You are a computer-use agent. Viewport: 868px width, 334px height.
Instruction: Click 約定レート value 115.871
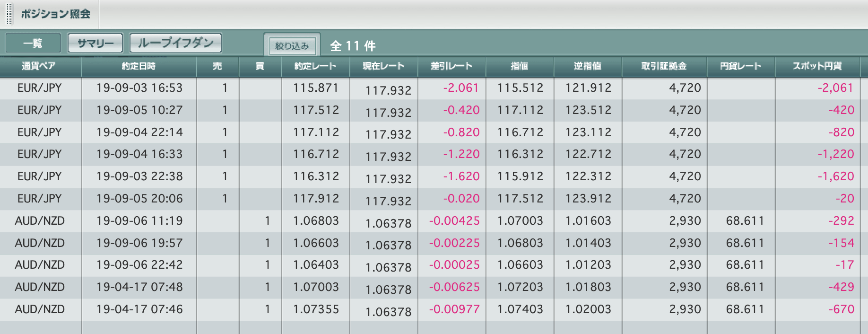click(x=316, y=88)
